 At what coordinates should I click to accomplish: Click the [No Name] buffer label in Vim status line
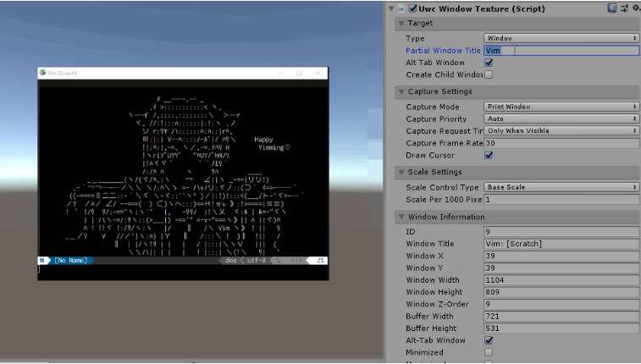71,260
